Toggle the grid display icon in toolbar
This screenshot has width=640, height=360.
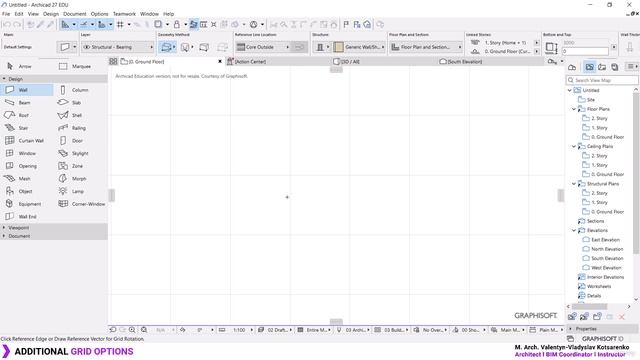tap(120, 24)
